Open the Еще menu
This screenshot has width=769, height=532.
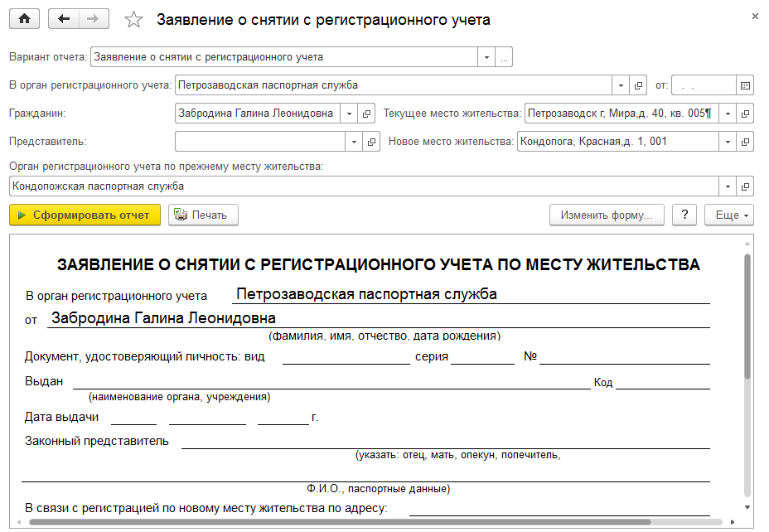(729, 215)
